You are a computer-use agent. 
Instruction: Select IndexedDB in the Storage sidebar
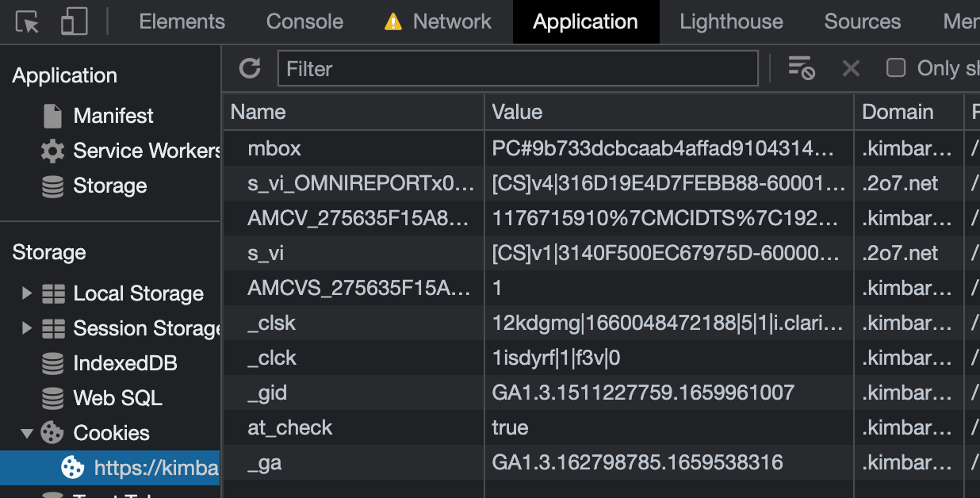[124, 363]
